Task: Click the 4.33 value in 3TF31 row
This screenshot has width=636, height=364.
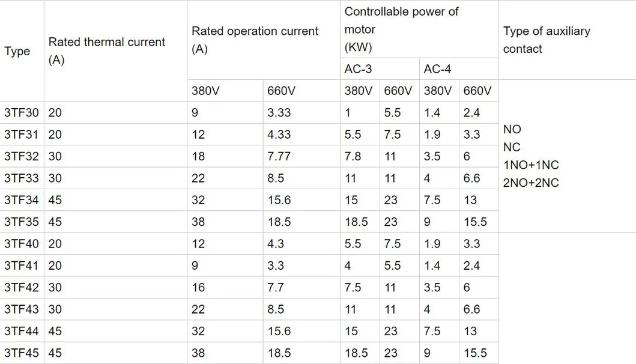Action: [279, 135]
